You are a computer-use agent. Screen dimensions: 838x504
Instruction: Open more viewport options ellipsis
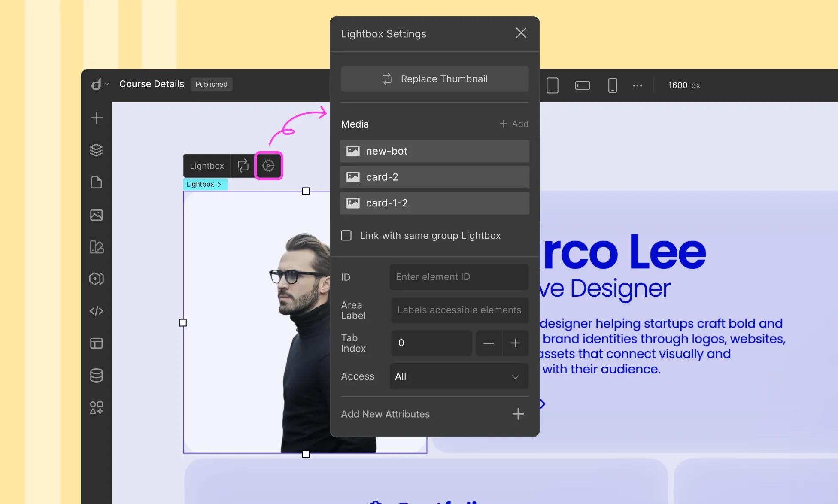(638, 85)
